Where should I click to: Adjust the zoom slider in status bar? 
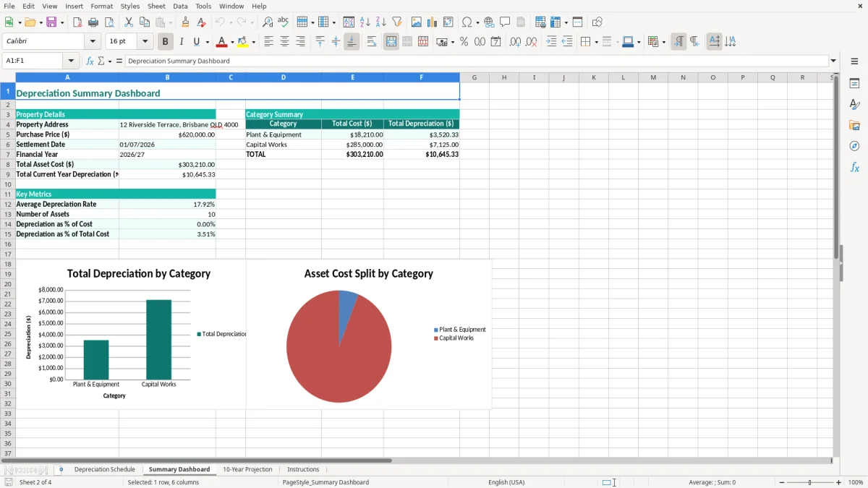pyautogui.click(x=810, y=482)
